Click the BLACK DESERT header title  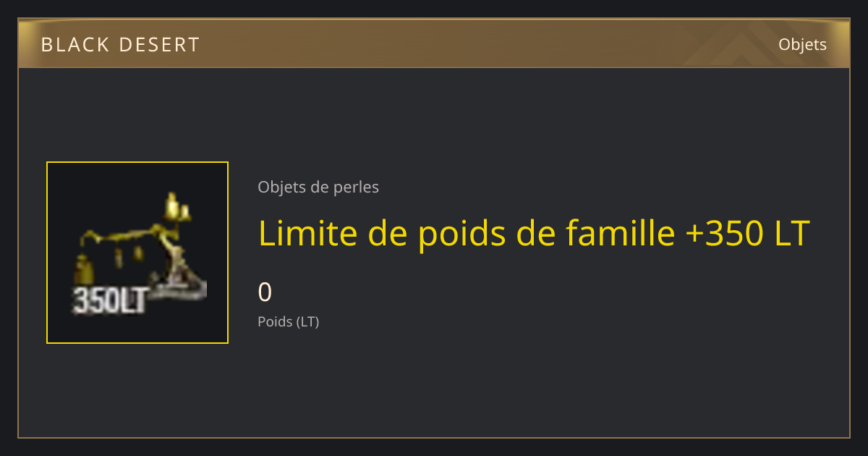(120, 45)
